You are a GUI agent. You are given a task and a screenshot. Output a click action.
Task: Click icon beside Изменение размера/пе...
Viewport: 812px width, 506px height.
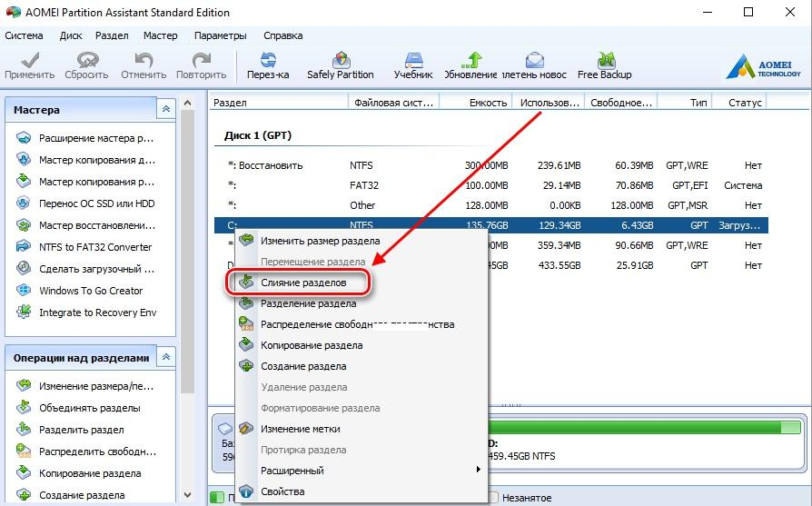point(24,386)
